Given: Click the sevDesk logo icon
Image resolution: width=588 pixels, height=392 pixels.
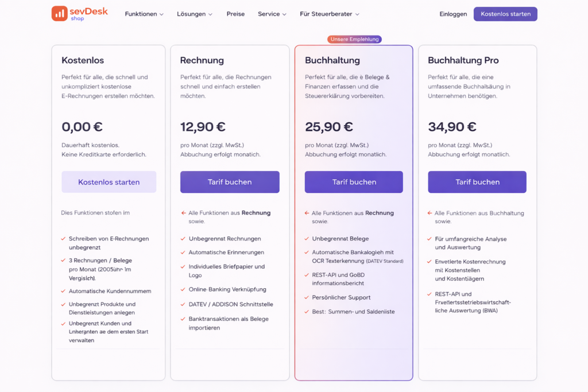Looking at the screenshot, I should coord(59,14).
